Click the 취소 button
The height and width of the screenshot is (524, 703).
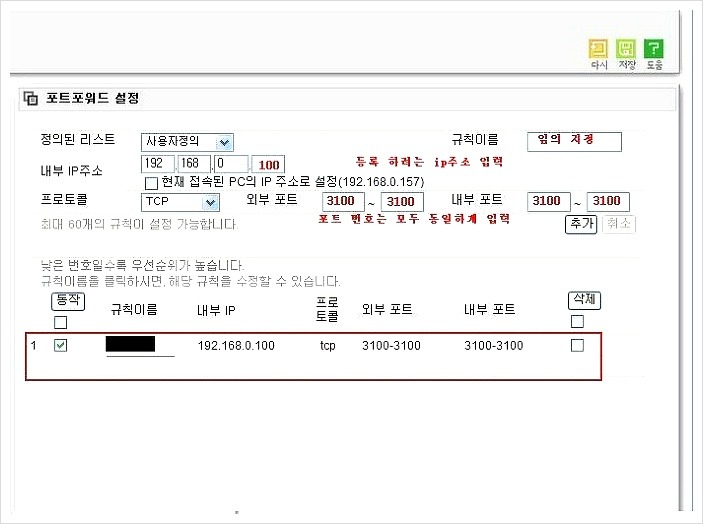pos(619,224)
